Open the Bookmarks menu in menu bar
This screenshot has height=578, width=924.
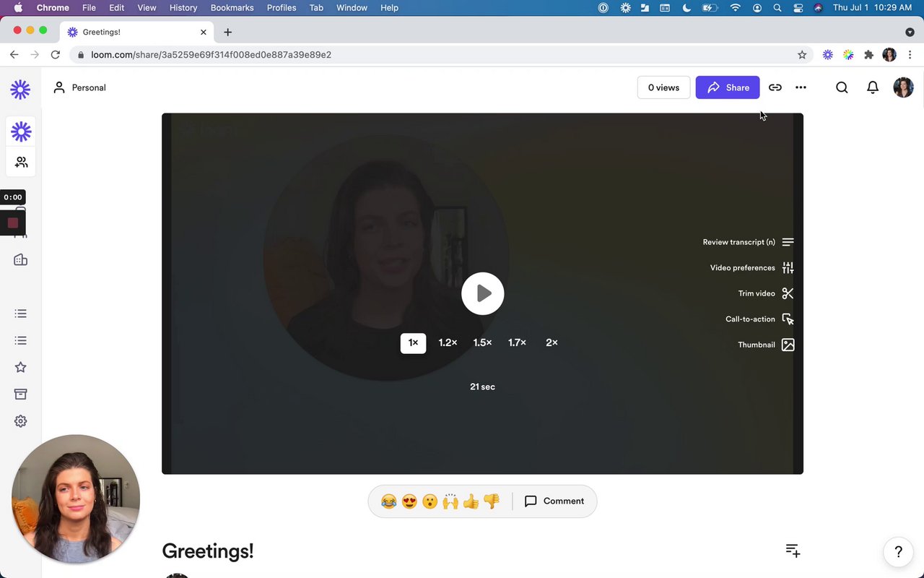(232, 8)
